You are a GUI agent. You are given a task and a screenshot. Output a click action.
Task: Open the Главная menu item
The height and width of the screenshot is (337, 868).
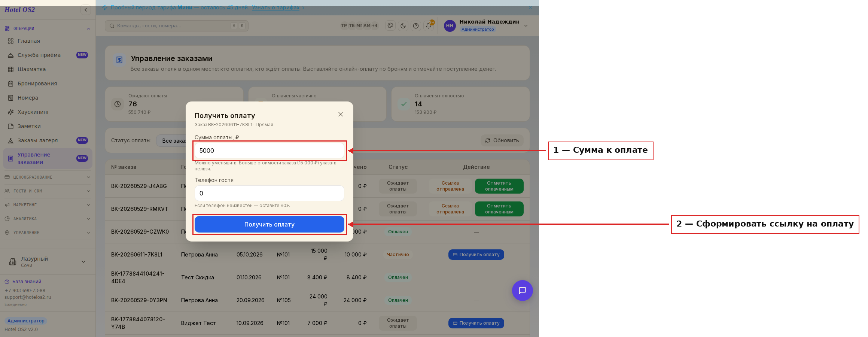click(x=48, y=41)
